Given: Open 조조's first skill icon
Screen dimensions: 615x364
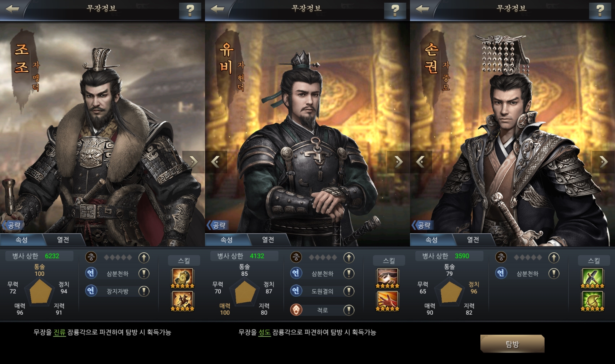Looking at the screenshot, I should (182, 278).
